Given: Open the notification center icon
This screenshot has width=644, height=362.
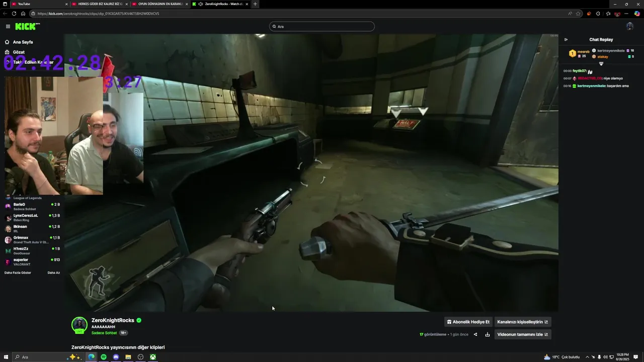Looking at the screenshot, I should tap(636, 357).
